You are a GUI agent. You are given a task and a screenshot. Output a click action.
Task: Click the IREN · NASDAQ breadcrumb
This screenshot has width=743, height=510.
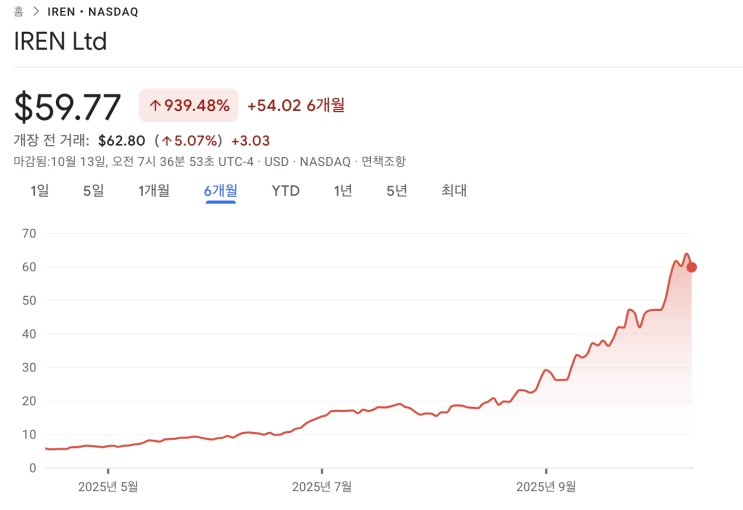tap(93, 12)
